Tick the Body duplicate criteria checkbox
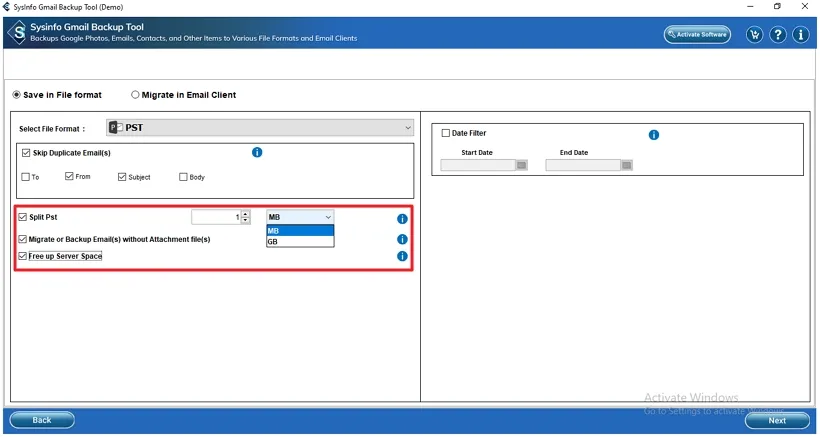 [x=183, y=177]
